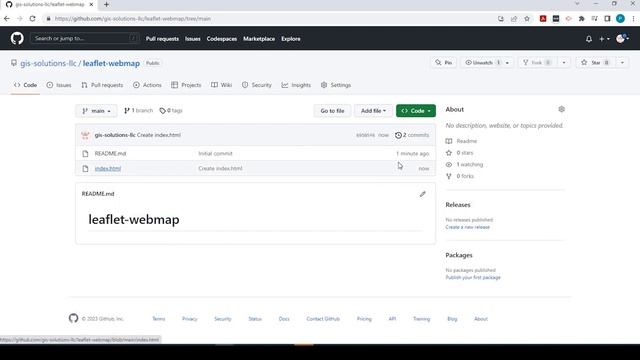Open the latest commit Create index.html message
This screenshot has height=360, width=640.
pyautogui.click(x=159, y=135)
